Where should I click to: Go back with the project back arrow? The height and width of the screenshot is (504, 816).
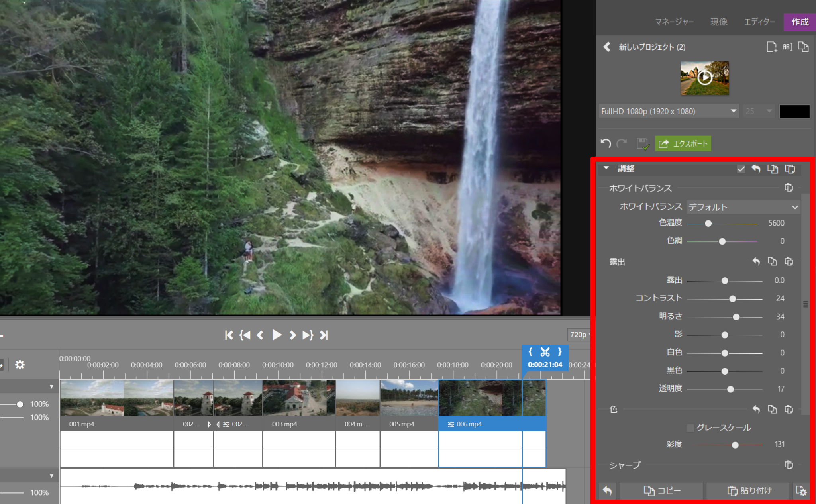[606, 47]
